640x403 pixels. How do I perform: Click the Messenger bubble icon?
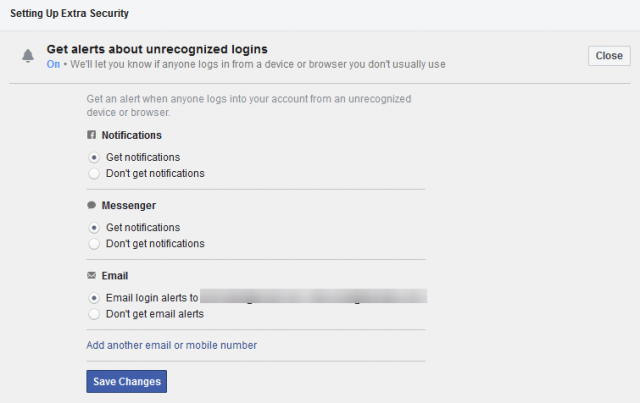92,205
